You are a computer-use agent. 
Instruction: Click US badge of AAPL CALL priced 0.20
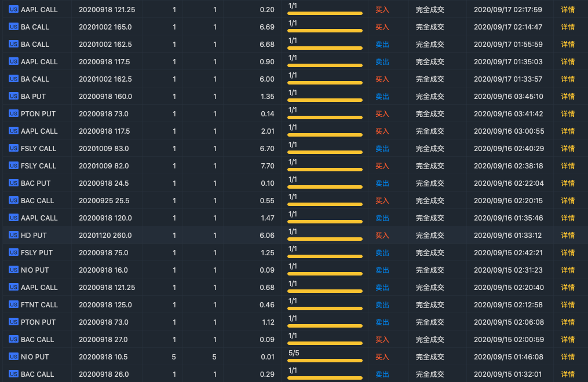click(13, 9)
